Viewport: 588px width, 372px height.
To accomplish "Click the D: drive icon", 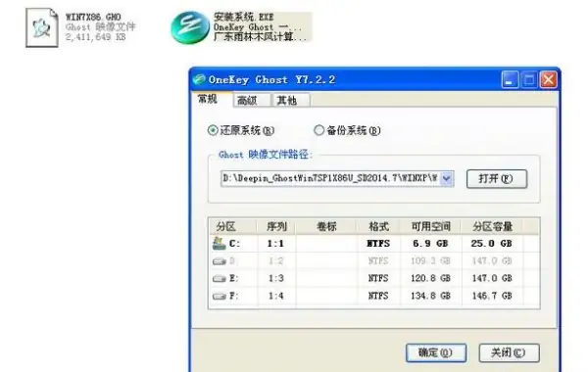I will 219,261.
